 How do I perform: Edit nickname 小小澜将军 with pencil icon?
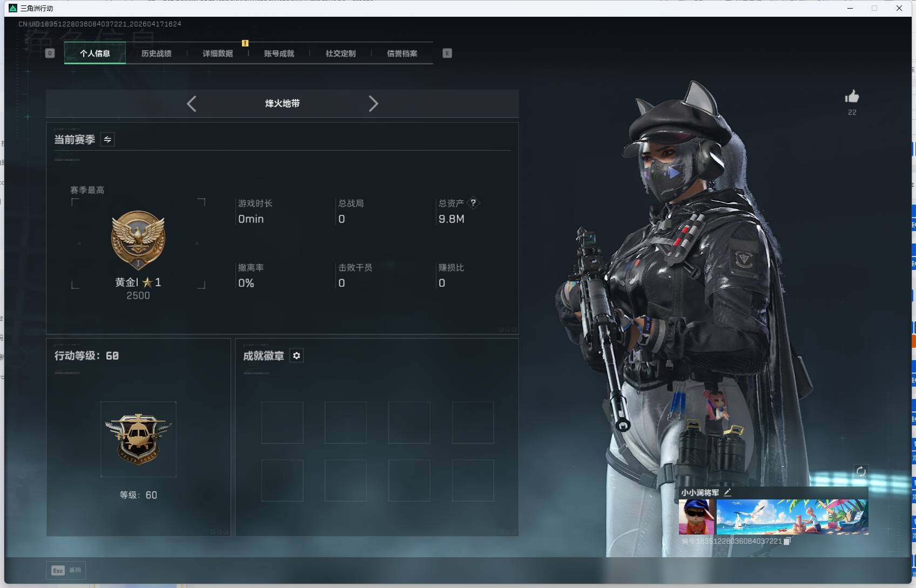728,492
